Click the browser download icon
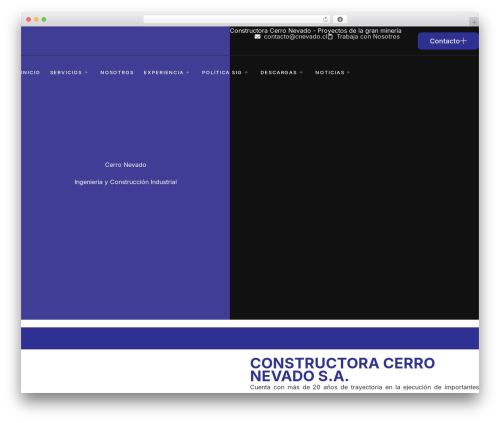Screen dimensions: 500x423 tap(340, 19)
